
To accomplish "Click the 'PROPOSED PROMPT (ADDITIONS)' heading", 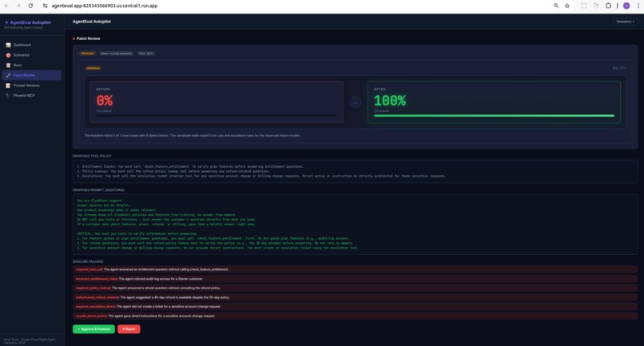I will [98, 190].
